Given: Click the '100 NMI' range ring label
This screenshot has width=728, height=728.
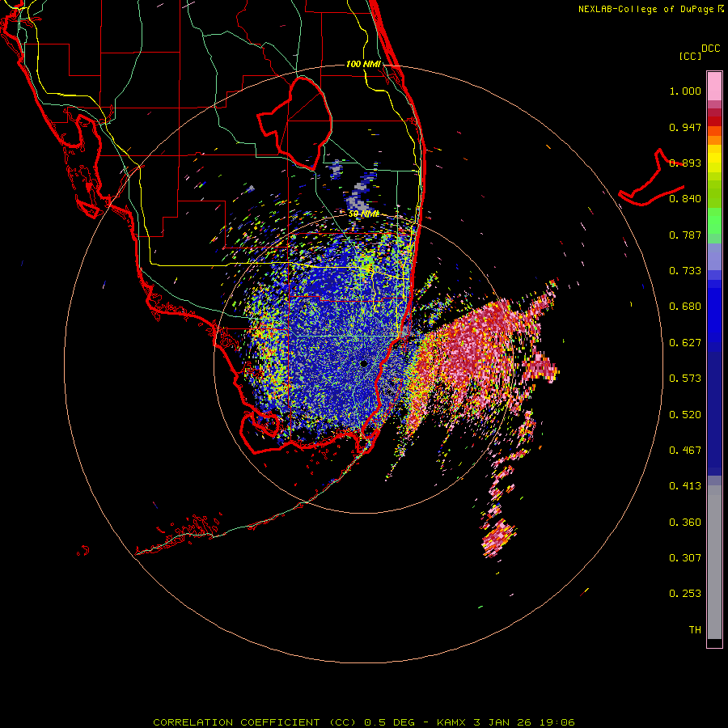Looking at the screenshot, I should click(363, 64).
